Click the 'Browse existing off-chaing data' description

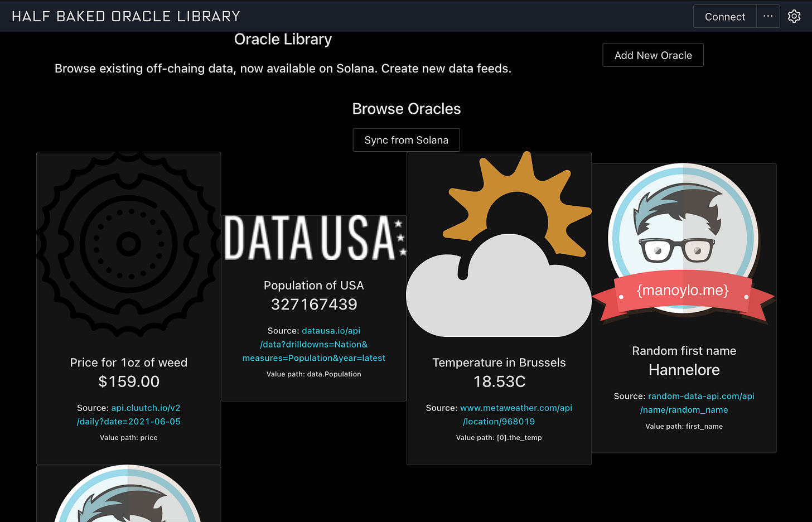[283, 69]
